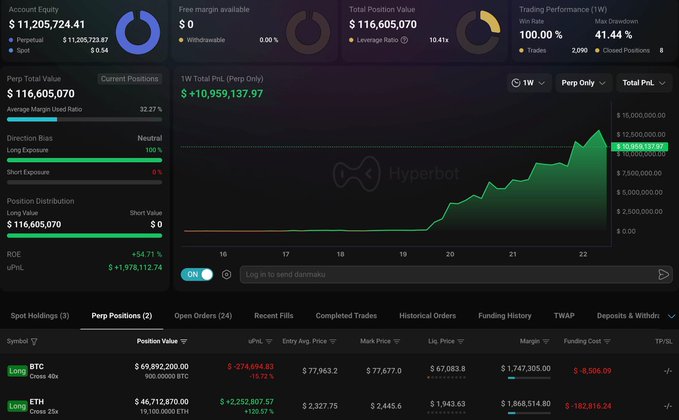Click BTC position value $69,892,200.00
679x420 pixels.
click(x=162, y=367)
